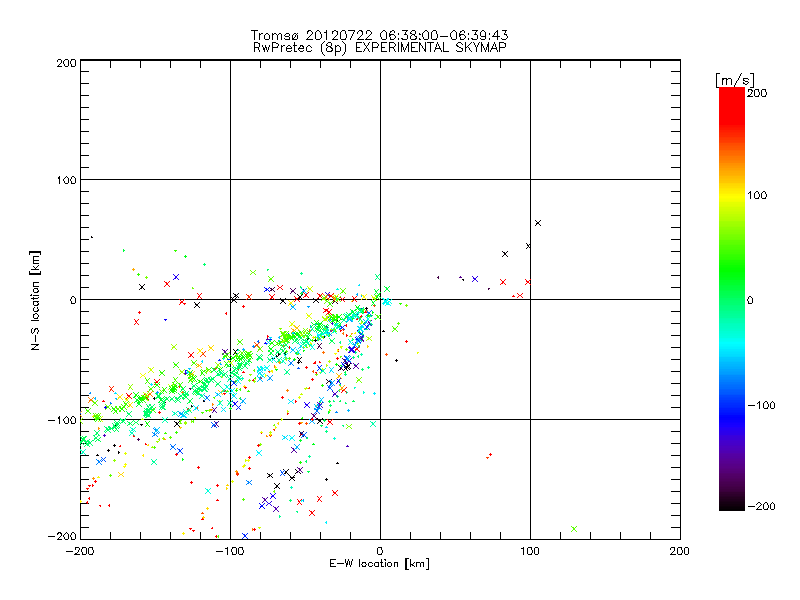Click the black X marker near east 105, north 63

[x=538, y=223]
